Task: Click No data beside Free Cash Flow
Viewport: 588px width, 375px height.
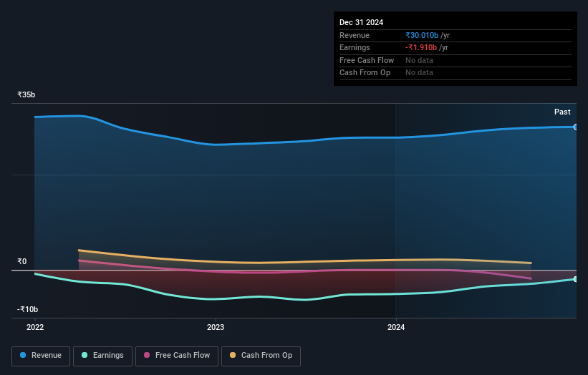Action: 419,60
